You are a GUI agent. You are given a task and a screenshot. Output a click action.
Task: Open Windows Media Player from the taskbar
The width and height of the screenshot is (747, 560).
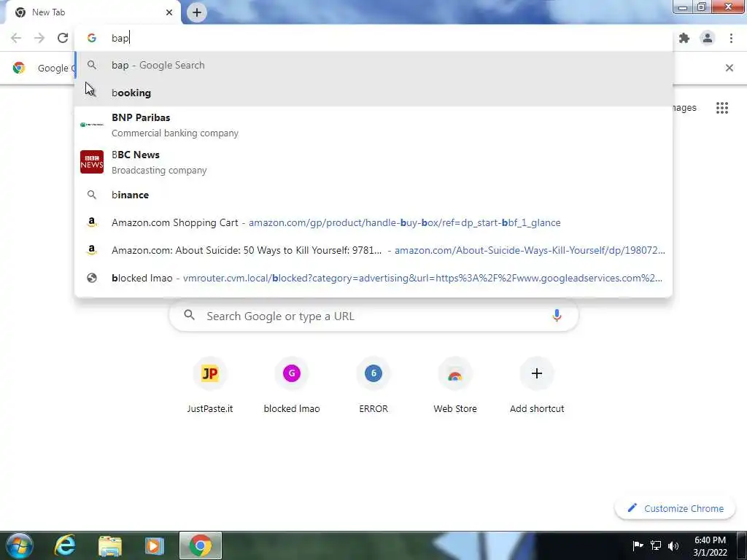[155, 545]
